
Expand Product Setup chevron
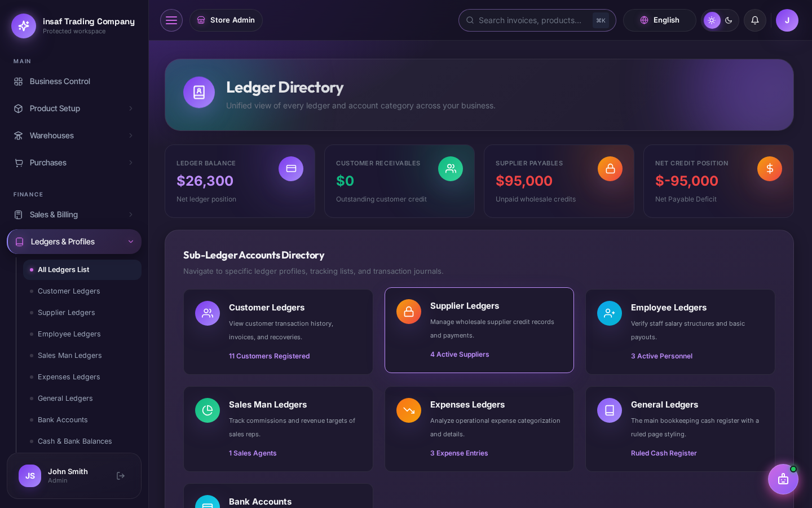coord(131,108)
